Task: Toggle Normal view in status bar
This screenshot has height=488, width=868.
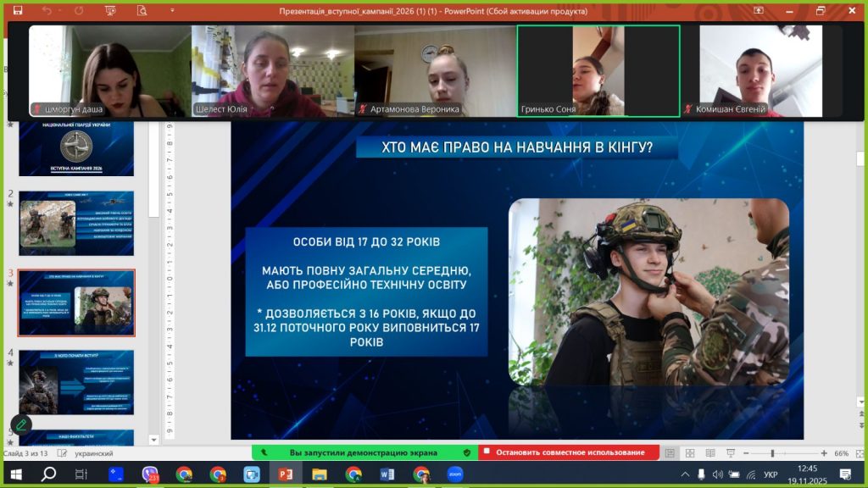Action: pyautogui.click(x=670, y=453)
